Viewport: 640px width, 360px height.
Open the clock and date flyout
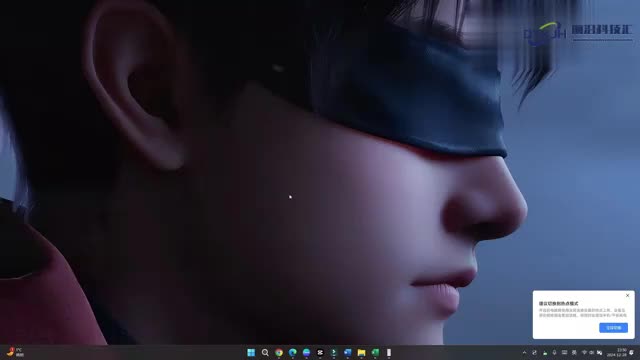pos(617,353)
